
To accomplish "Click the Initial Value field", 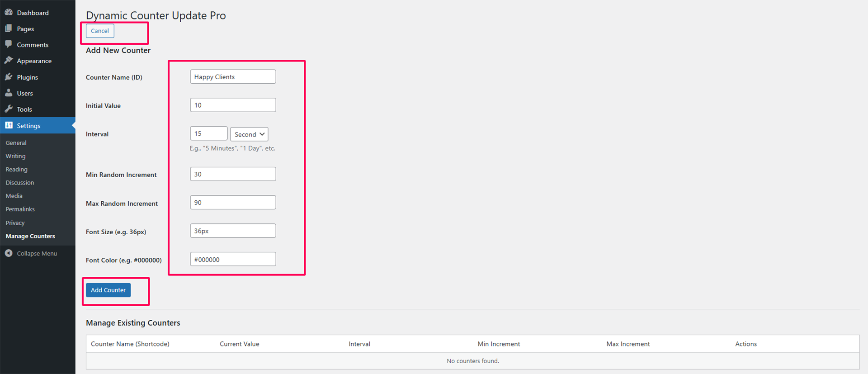I will (233, 105).
